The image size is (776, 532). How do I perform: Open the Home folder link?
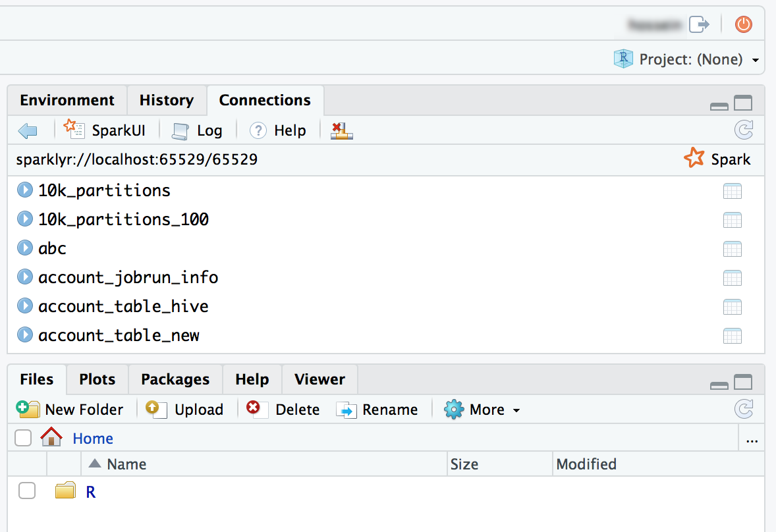92,438
